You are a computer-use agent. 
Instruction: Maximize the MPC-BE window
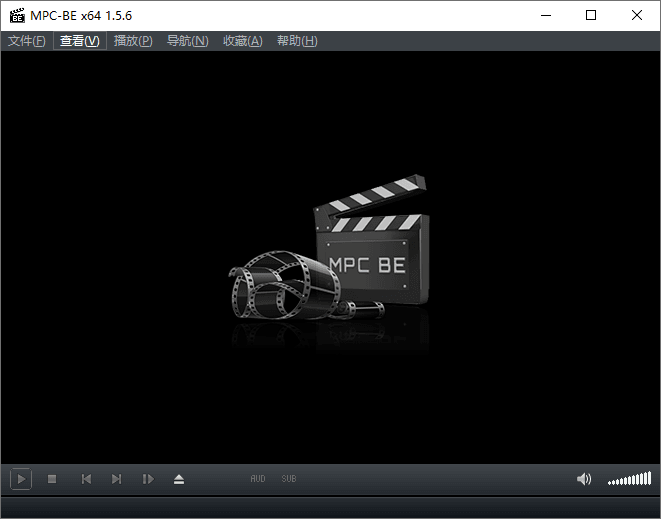(591, 16)
